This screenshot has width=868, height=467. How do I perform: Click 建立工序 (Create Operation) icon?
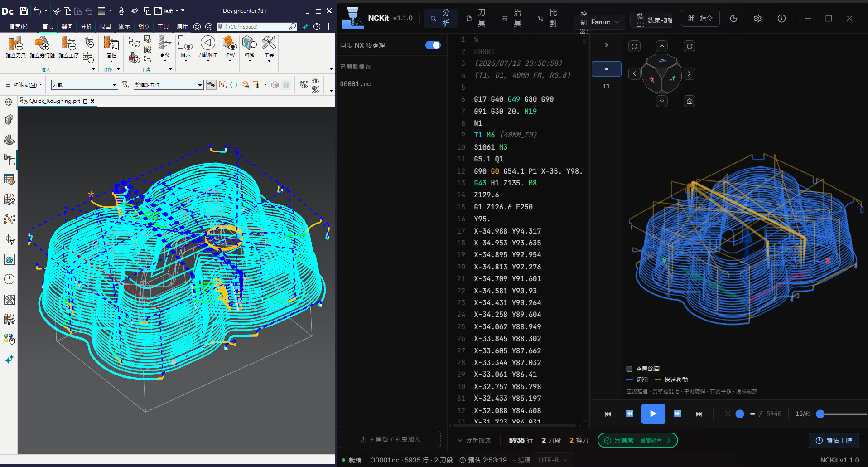pyautogui.click(x=68, y=47)
